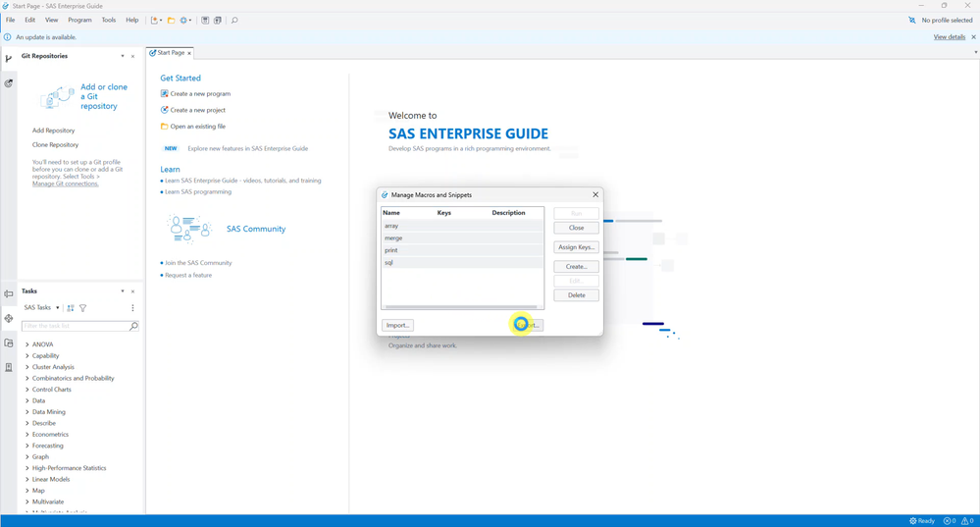Open the View menu

point(51,20)
